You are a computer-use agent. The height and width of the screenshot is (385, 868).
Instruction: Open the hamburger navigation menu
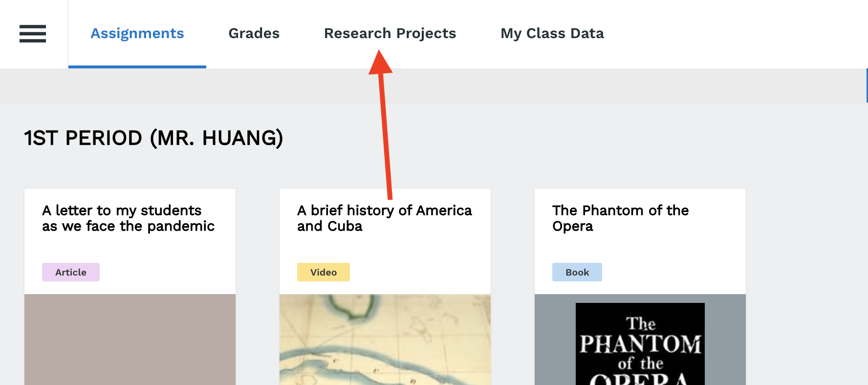coord(33,34)
